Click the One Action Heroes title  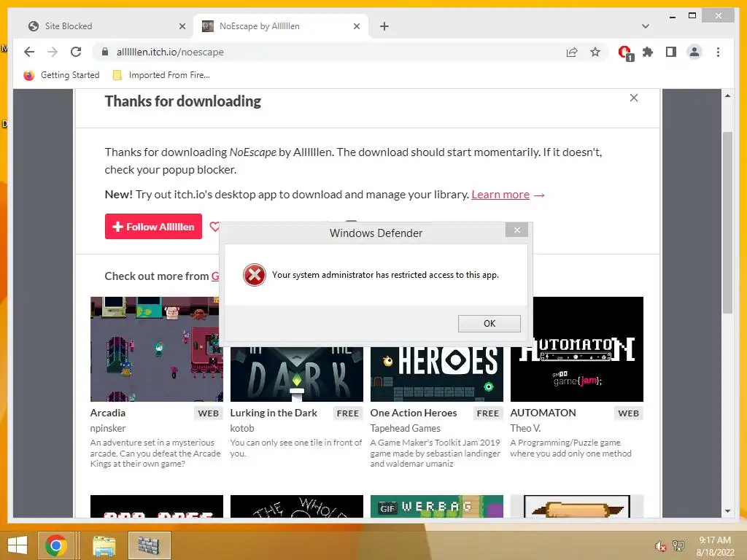[x=414, y=413]
